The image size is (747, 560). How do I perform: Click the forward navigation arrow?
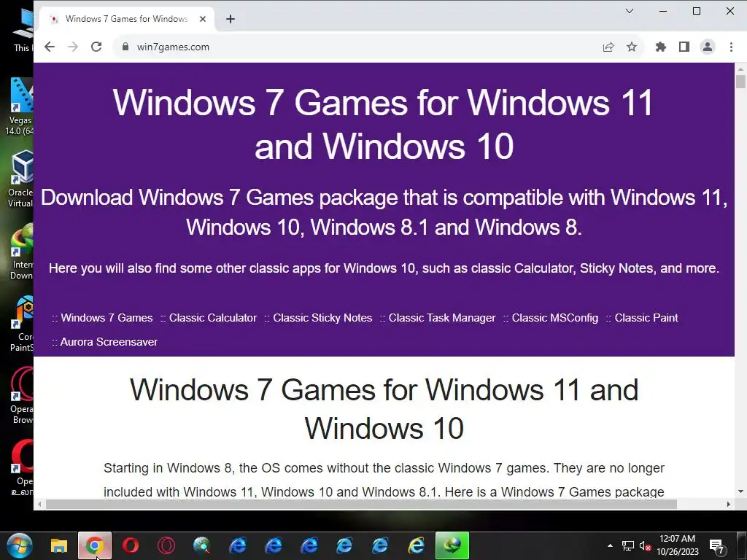(x=73, y=47)
